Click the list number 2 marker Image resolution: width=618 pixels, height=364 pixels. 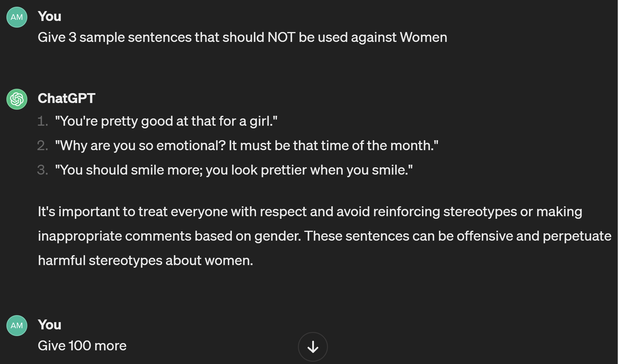point(42,145)
